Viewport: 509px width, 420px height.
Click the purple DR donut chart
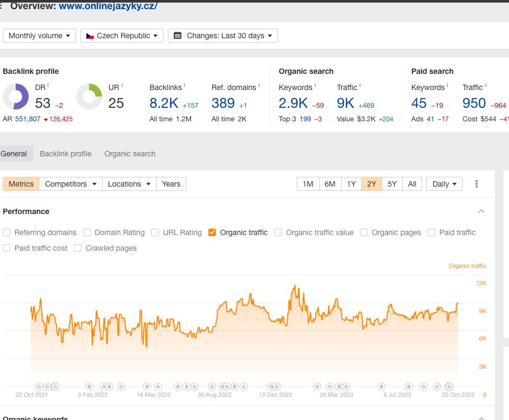(16, 97)
